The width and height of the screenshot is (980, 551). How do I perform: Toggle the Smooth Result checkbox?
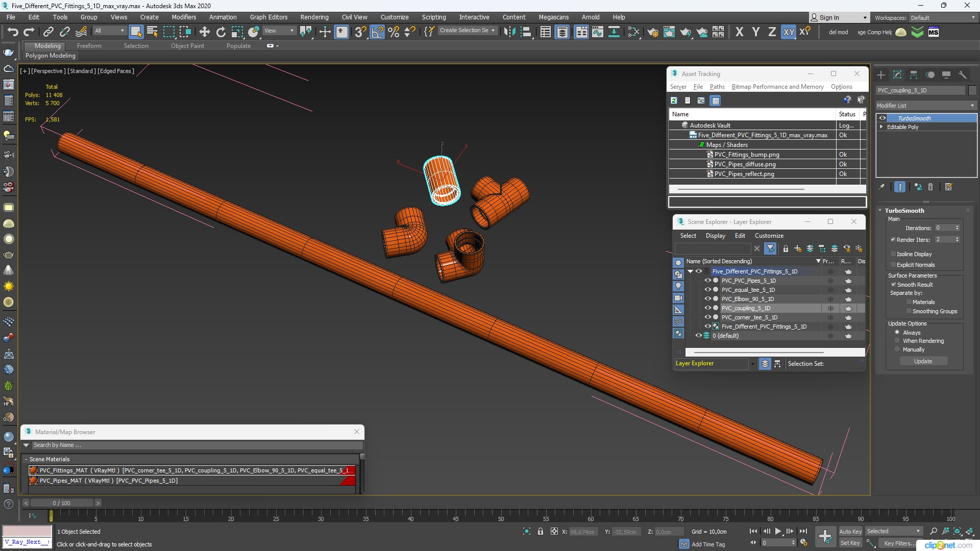click(x=893, y=284)
